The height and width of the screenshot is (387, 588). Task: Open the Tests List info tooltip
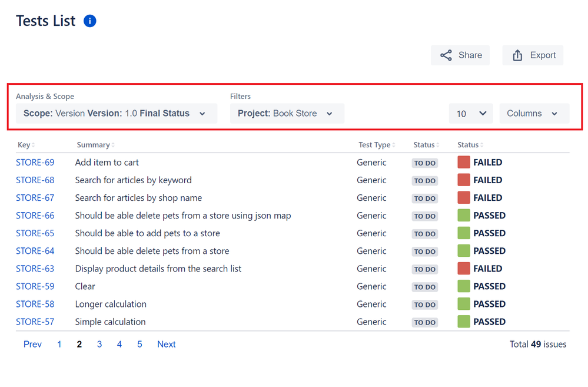89,21
